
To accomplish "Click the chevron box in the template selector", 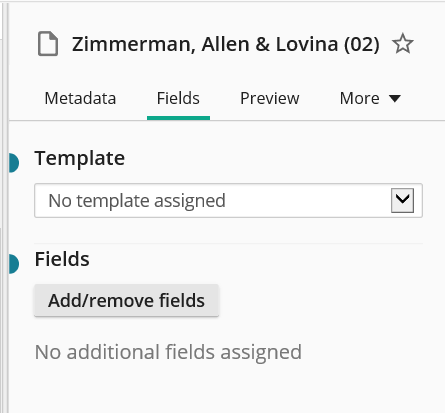I will coord(402,200).
